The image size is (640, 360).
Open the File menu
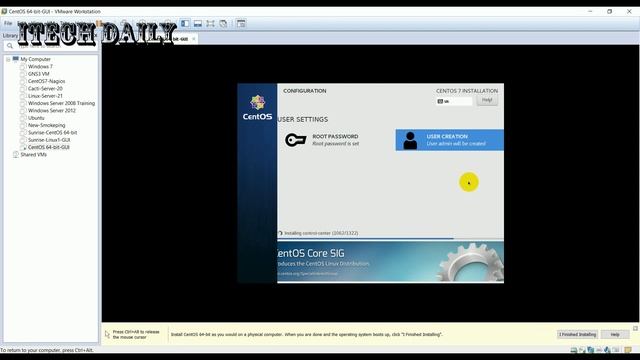click(x=8, y=23)
